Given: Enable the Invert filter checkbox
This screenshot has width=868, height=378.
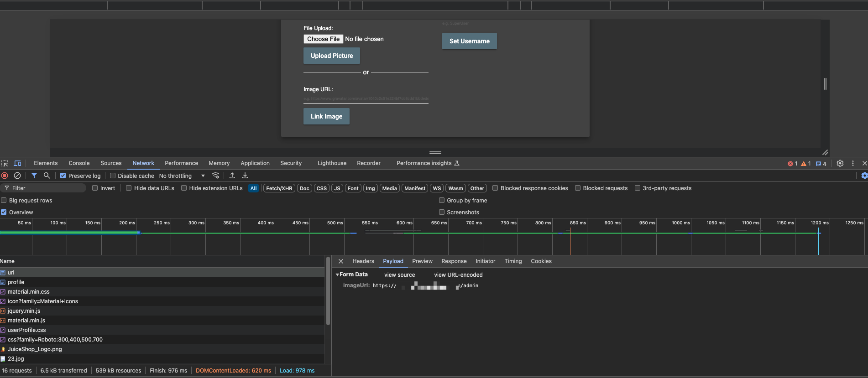Looking at the screenshot, I should pos(95,188).
